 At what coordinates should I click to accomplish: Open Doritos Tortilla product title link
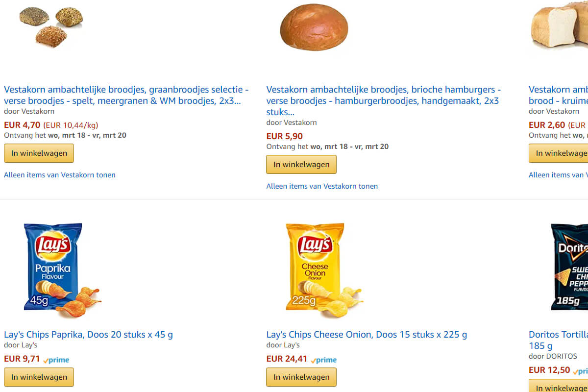coord(559,335)
